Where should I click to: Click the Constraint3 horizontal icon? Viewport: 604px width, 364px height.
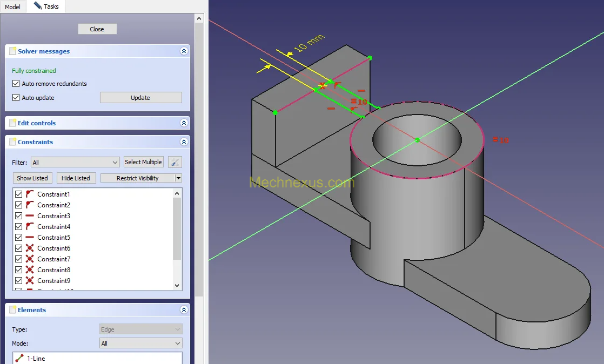tap(30, 215)
